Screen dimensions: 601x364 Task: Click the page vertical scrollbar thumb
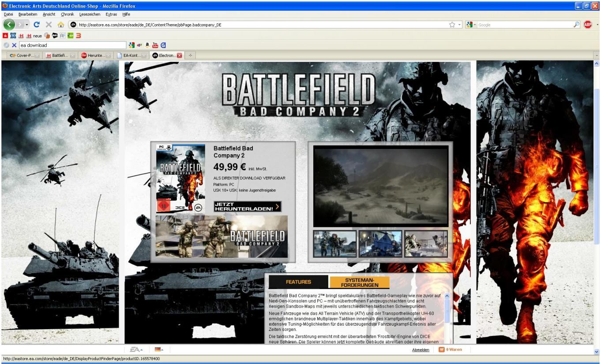pyautogui.click(x=597, y=167)
